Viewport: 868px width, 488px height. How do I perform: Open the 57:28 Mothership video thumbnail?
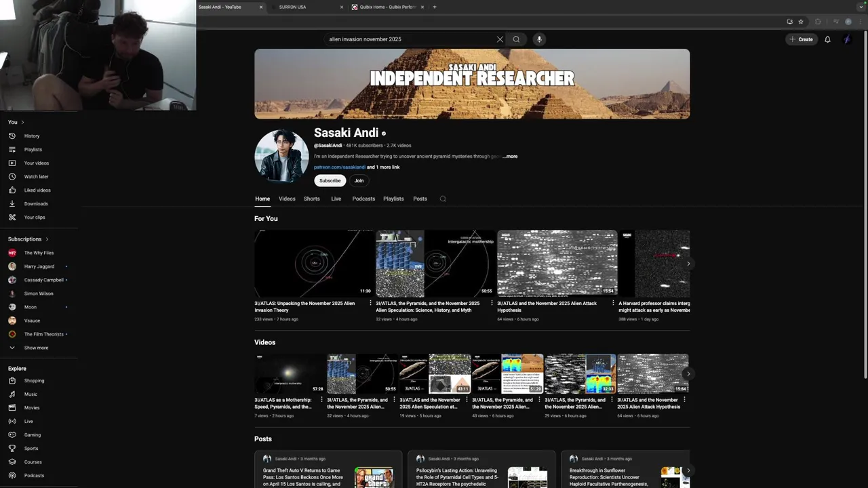click(x=290, y=373)
